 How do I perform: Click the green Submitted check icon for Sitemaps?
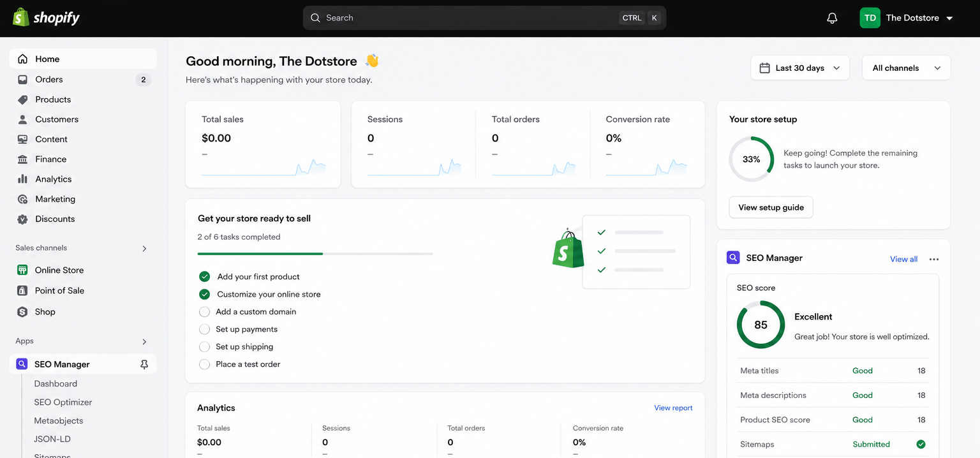click(x=921, y=444)
